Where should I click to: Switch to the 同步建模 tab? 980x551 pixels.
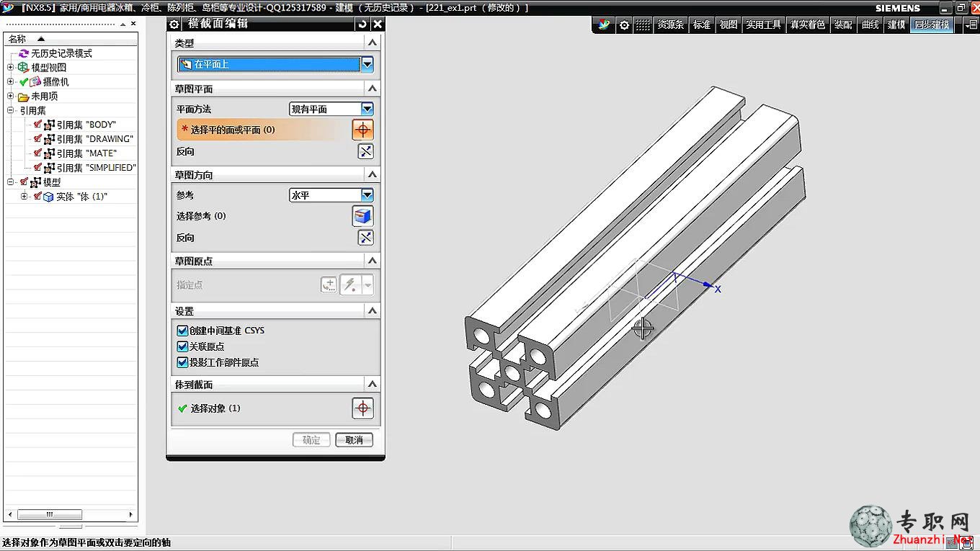coord(932,24)
